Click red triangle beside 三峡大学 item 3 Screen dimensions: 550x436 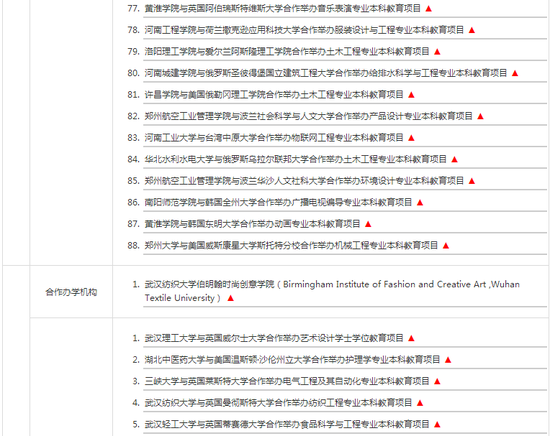tap(437, 382)
